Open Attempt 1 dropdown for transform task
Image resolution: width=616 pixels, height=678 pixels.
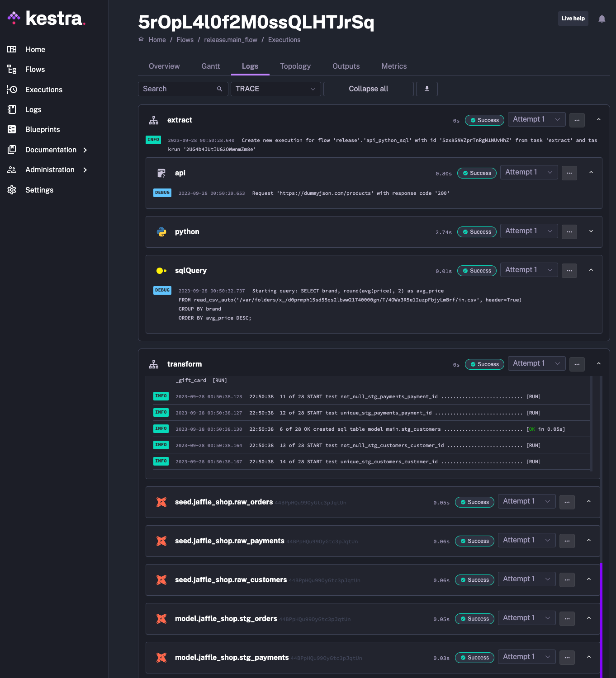coord(536,363)
